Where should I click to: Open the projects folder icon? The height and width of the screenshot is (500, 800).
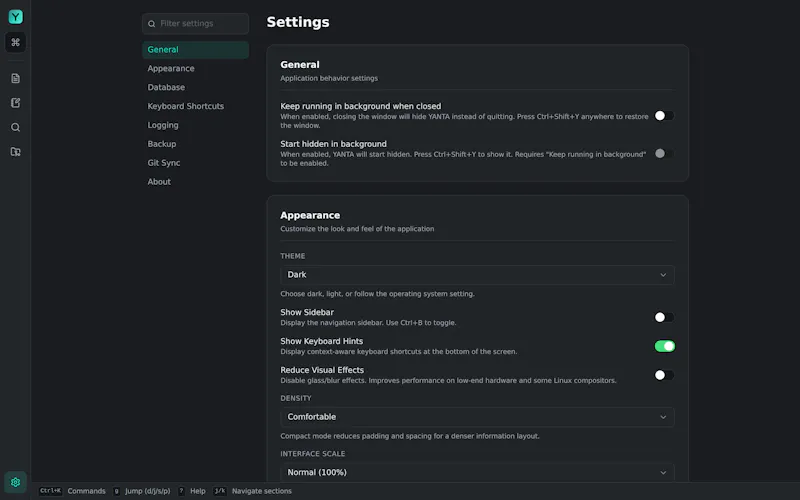[x=15, y=152]
